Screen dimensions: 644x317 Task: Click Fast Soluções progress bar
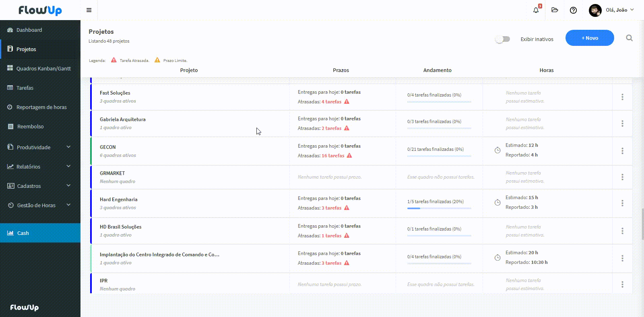point(439,102)
